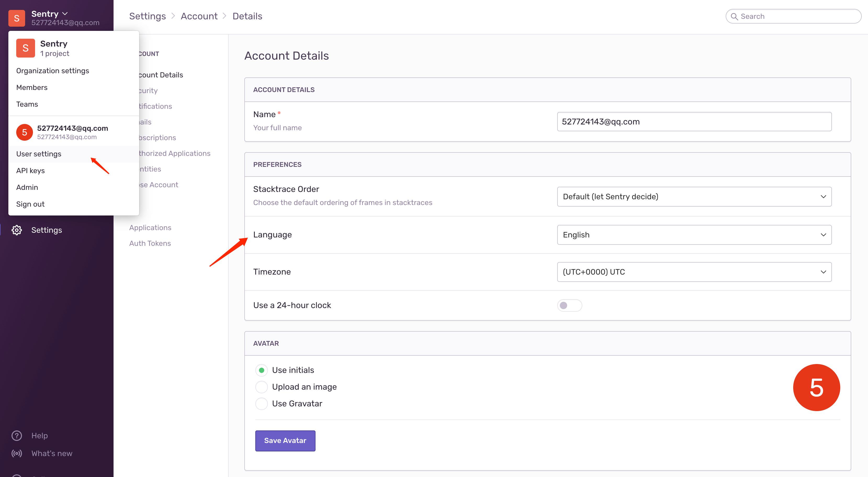Edit the Name input field
868x477 pixels.
[x=694, y=122]
